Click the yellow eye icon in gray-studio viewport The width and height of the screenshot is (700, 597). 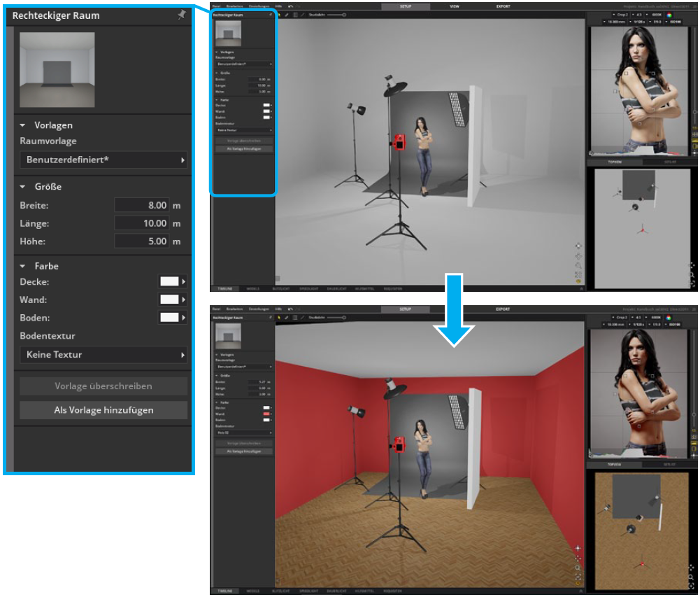(x=578, y=282)
